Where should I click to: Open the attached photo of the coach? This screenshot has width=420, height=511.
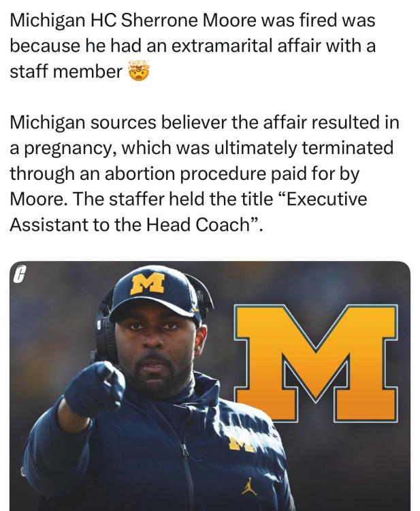pos(210,386)
